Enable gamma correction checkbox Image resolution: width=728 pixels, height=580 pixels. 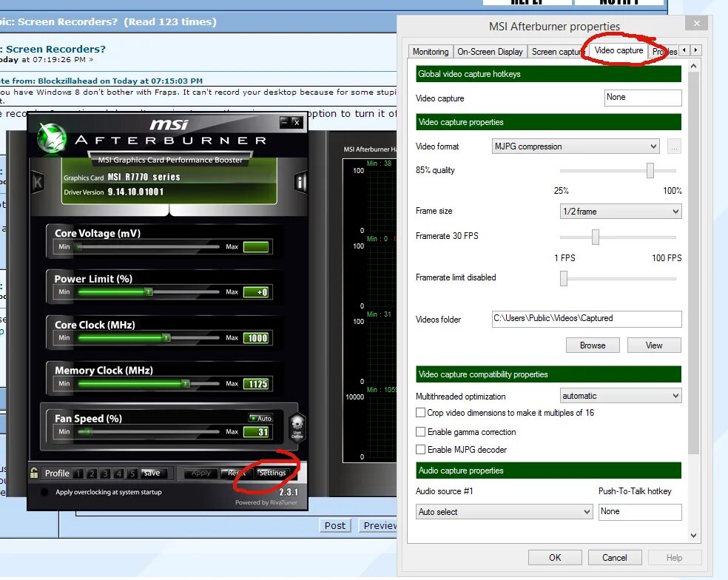pyautogui.click(x=421, y=432)
